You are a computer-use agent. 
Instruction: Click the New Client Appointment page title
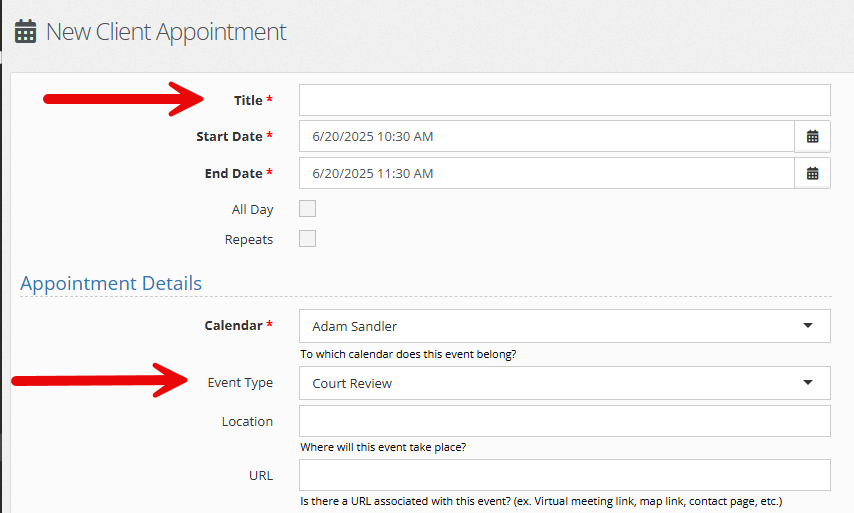[x=166, y=32]
